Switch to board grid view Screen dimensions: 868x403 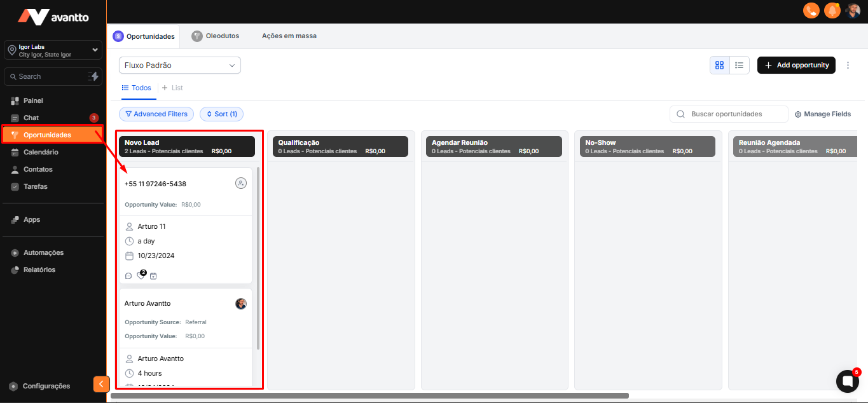[x=720, y=65]
